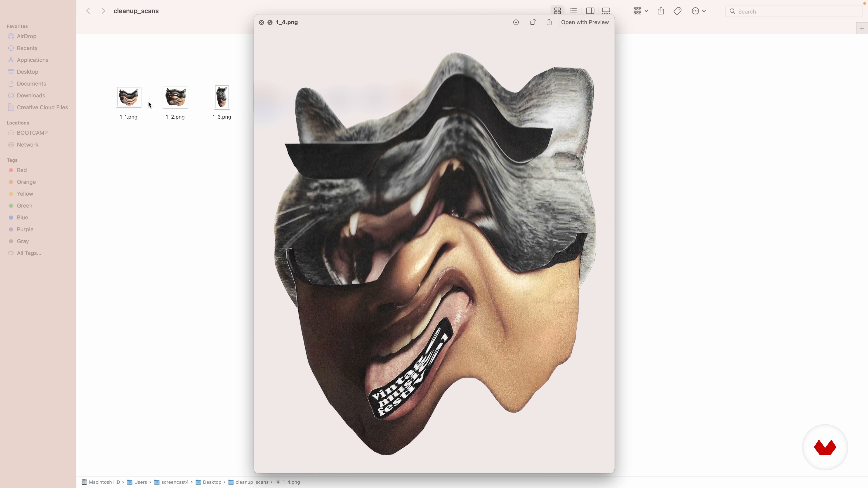Go forward with the Finder forward arrow
868x488 pixels.
pyautogui.click(x=103, y=11)
